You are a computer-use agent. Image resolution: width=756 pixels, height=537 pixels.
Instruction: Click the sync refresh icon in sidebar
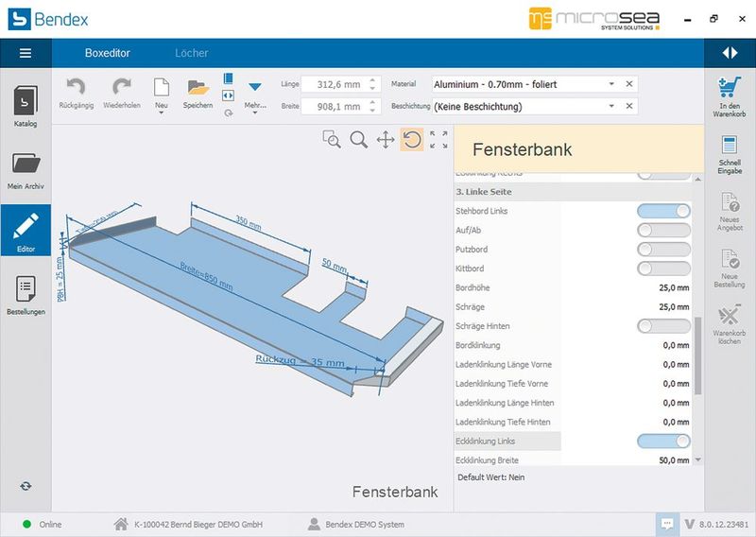pyautogui.click(x=26, y=486)
